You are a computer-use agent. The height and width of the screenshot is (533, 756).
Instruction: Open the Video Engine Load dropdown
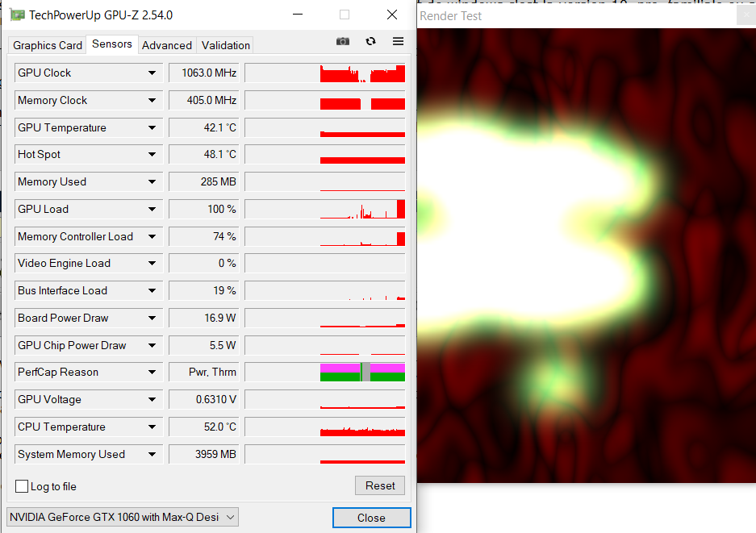[x=152, y=263]
